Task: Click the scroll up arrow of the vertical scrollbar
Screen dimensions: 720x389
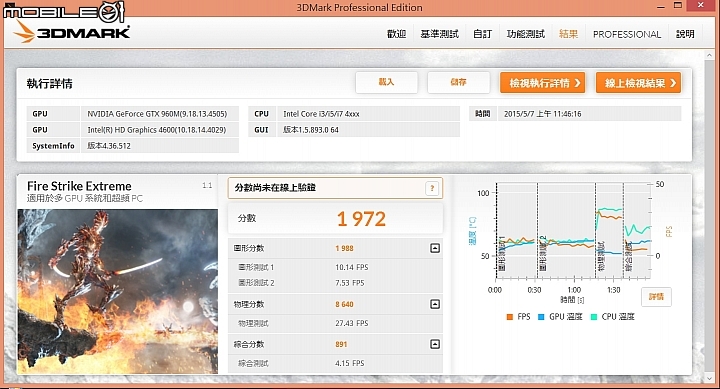Action: [x=709, y=54]
